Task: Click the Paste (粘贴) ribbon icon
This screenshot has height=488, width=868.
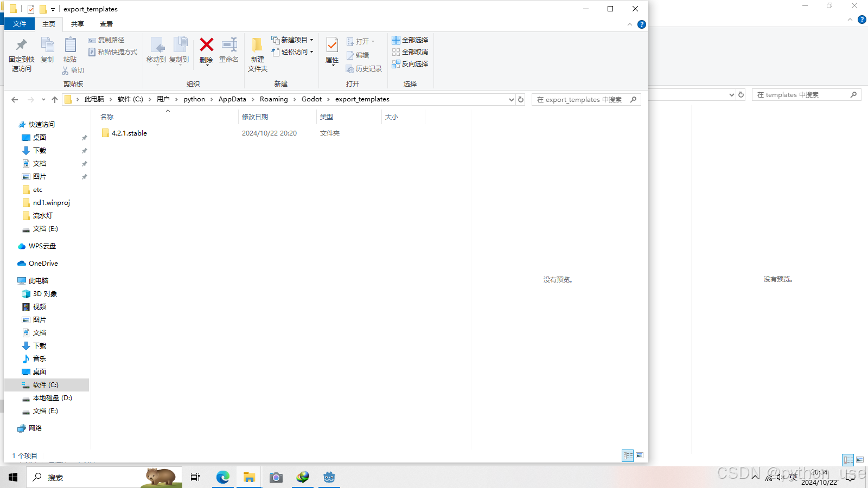Action: point(70,50)
